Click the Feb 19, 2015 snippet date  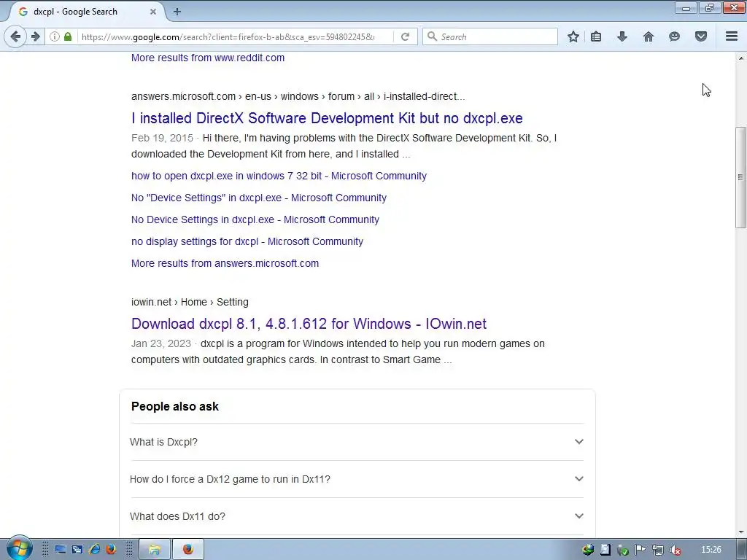(162, 138)
